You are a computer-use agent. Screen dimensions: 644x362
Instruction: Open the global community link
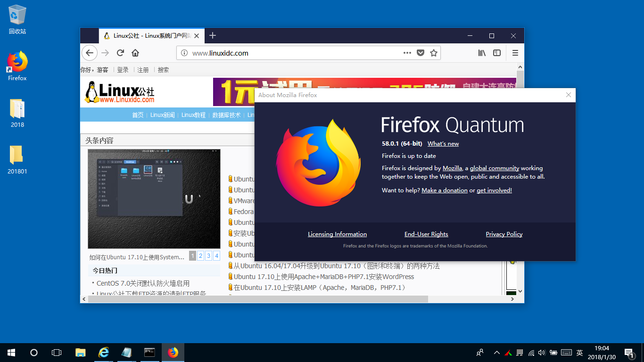(x=495, y=168)
